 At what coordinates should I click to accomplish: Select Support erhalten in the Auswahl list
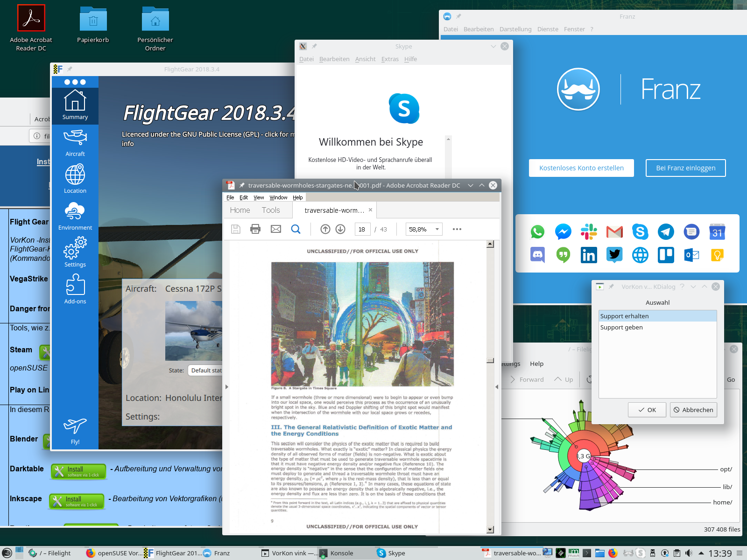(x=657, y=316)
